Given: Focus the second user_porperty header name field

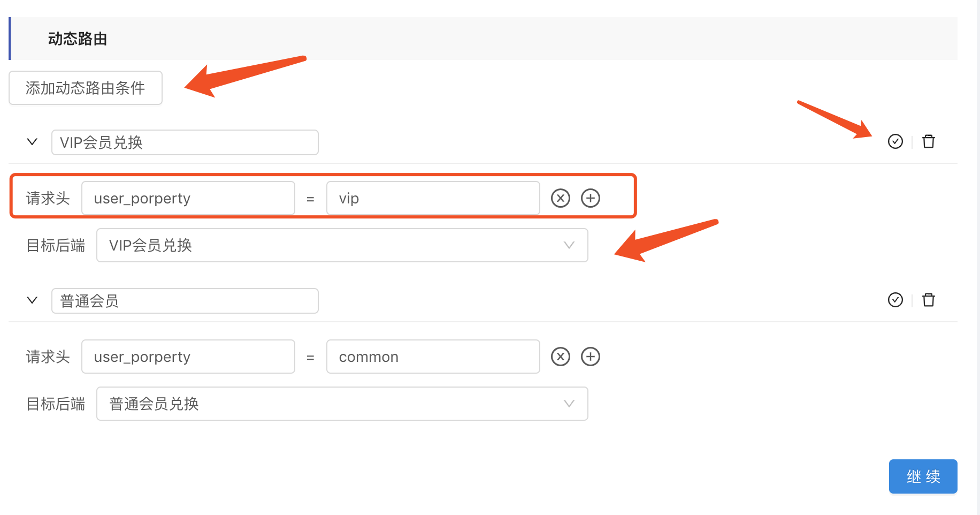Looking at the screenshot, I should pyautogui.click(x=188, y=357).
